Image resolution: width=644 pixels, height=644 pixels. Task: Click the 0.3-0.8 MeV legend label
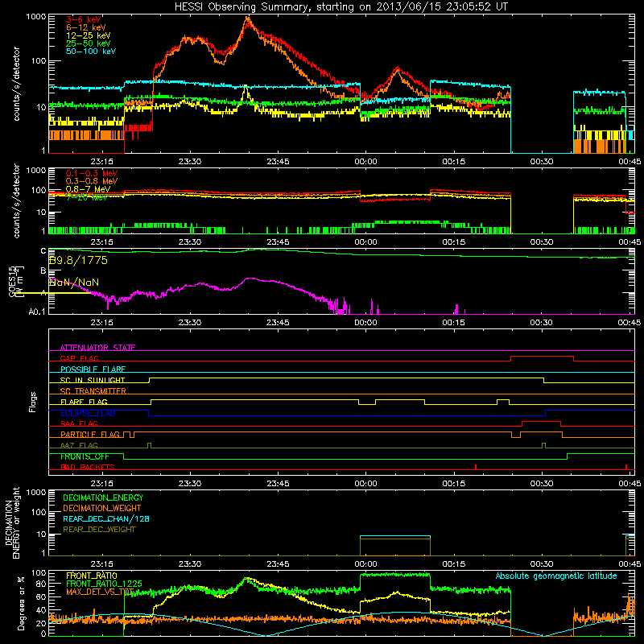pos(92,182)
